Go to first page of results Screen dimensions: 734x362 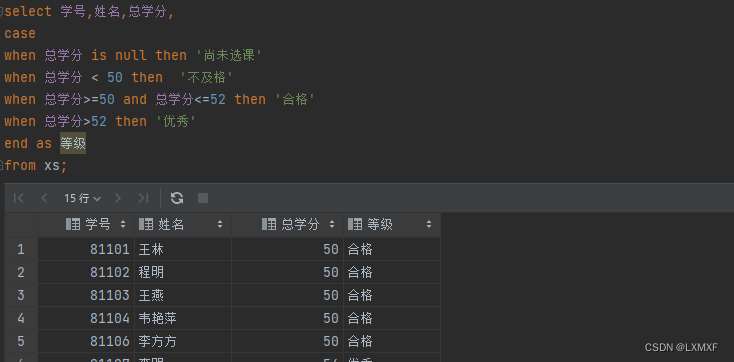coord(19,198)
